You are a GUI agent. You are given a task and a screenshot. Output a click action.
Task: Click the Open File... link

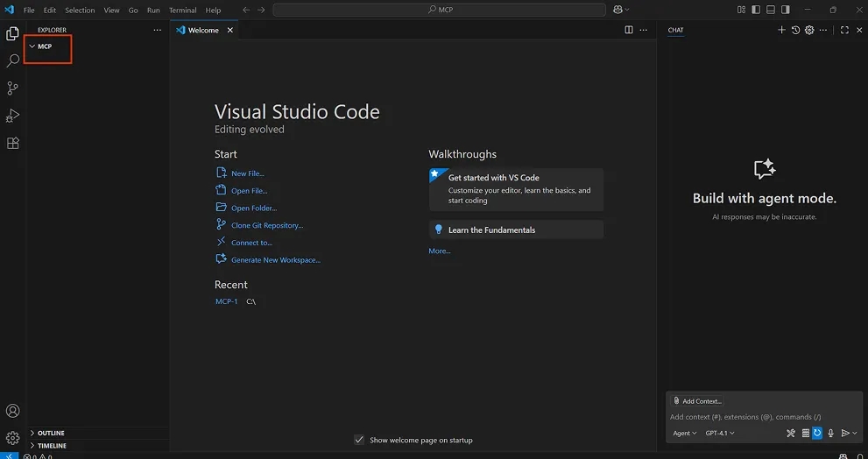249,191
